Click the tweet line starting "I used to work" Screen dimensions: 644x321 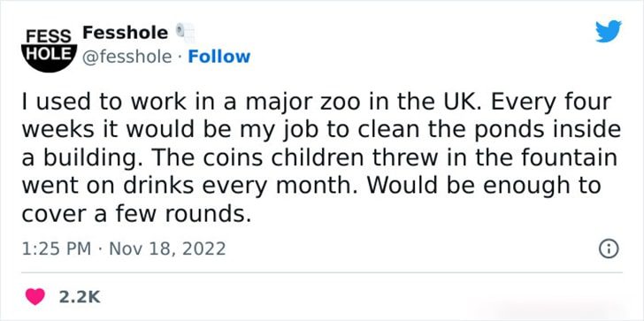tap(317, 103)
